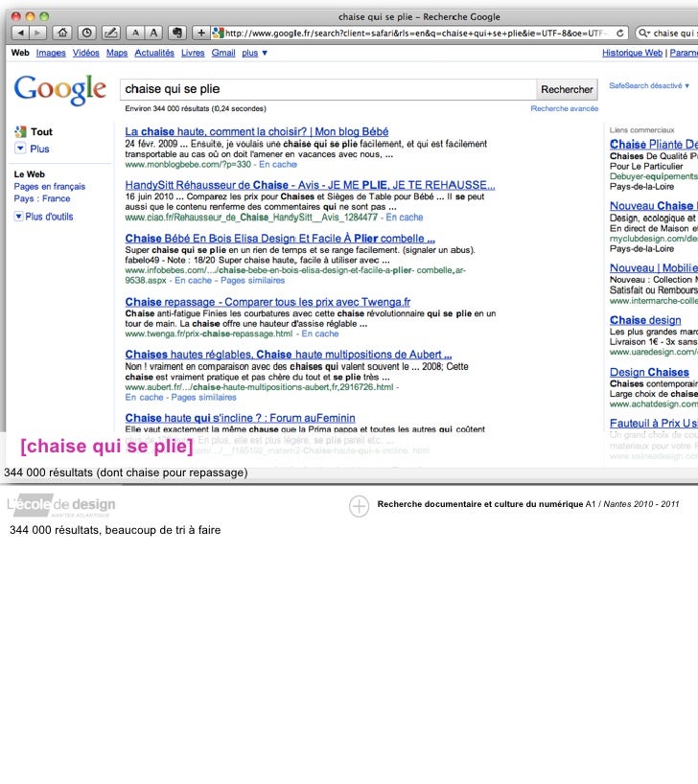
Task: Open the plus dropdown in top navigation
Action: point(254,53)
